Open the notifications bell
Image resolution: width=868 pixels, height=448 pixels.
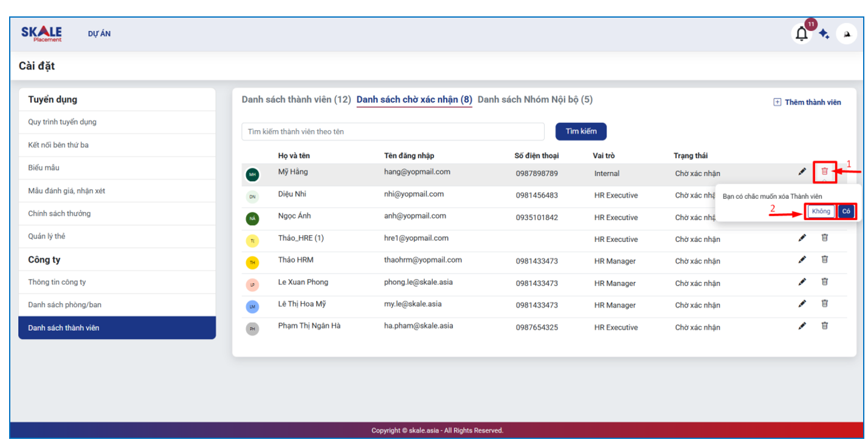click(802, 34)
